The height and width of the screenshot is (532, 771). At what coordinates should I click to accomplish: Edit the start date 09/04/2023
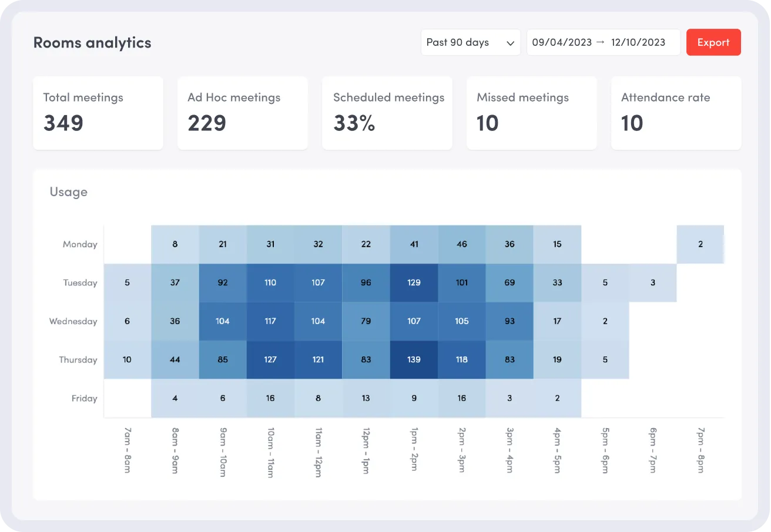coord(562,42)
